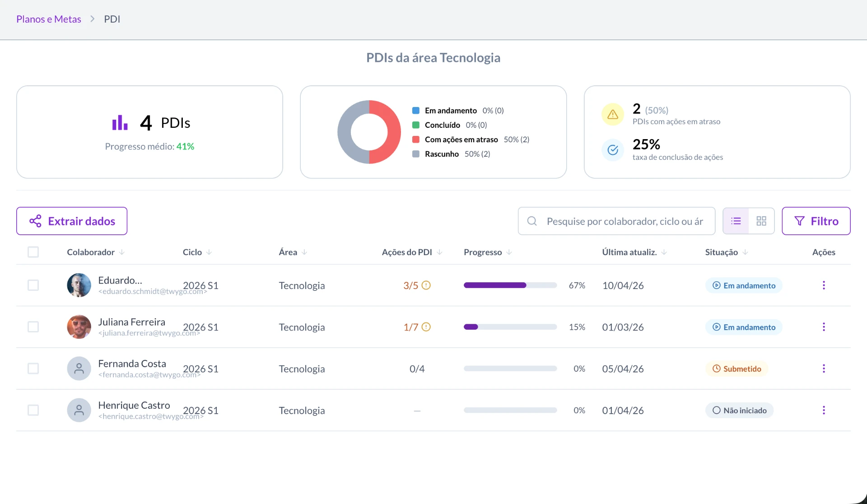Switch to grid view
Image resolution: width=867 pixels, height=504 pixels.
pos(761,221)
